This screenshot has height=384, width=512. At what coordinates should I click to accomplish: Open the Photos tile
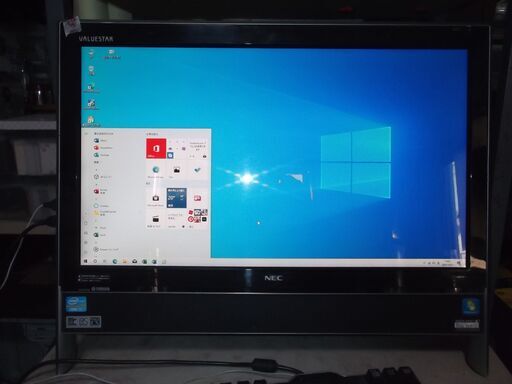click(x=177, y=170)
